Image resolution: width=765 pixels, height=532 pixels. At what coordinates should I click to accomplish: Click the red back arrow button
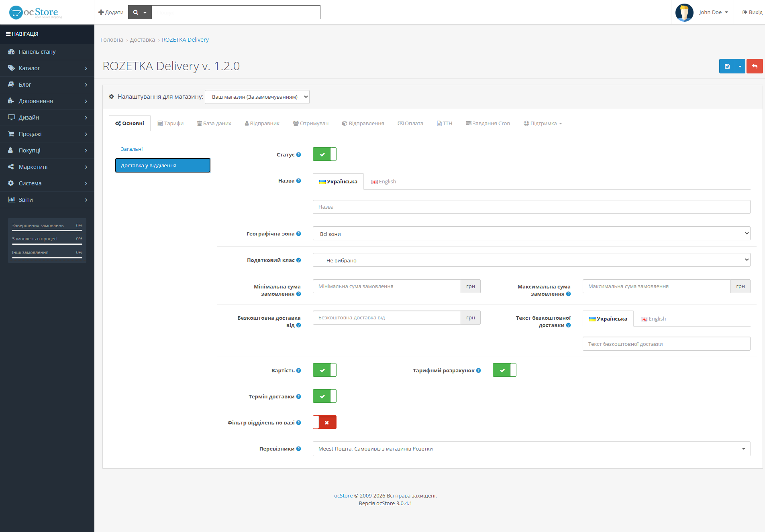755,66
